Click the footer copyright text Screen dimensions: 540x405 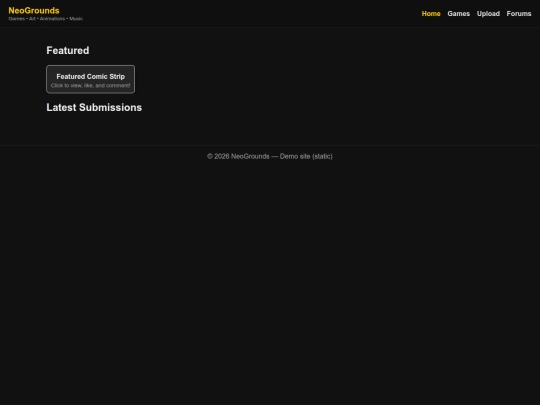[x=270, y=156]
